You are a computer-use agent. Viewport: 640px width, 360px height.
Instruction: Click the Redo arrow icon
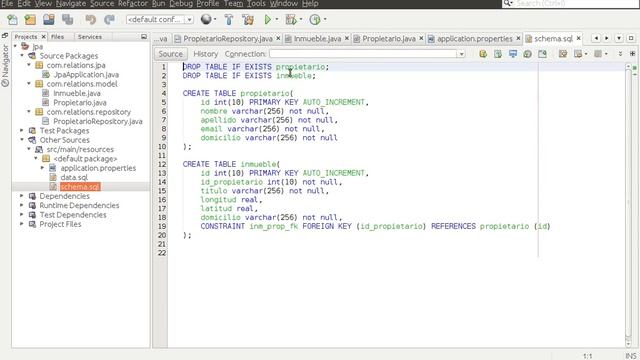point(109,19)
